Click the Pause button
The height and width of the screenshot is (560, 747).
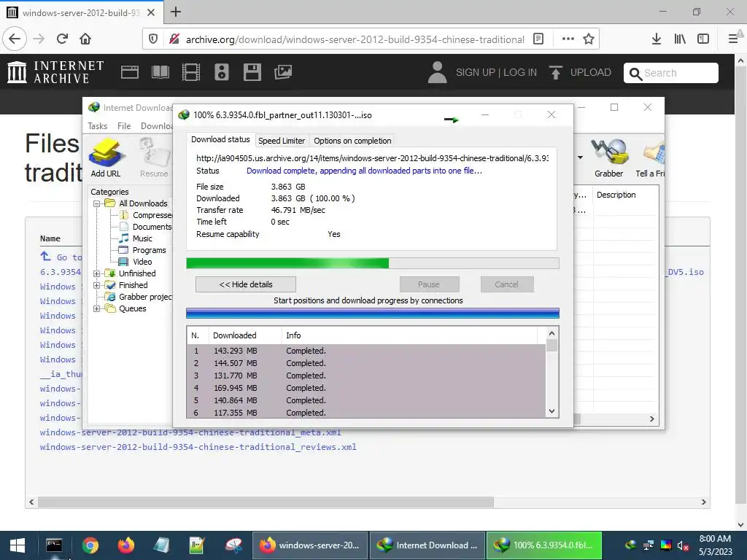429,284
